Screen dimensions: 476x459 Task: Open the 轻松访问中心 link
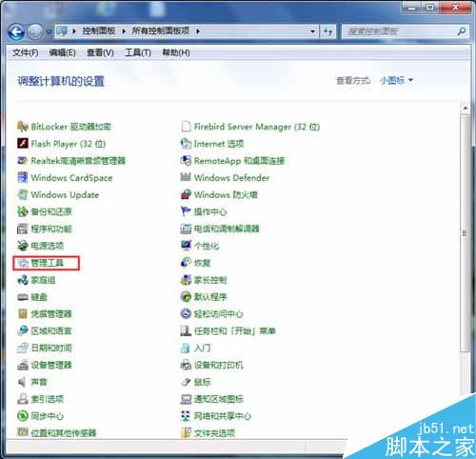219,314
